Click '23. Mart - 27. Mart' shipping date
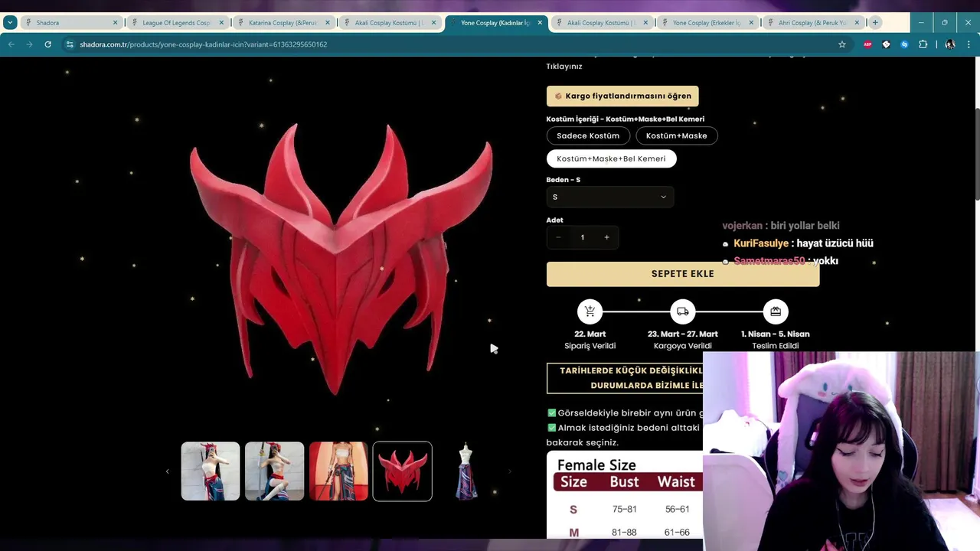 (683, 334)
